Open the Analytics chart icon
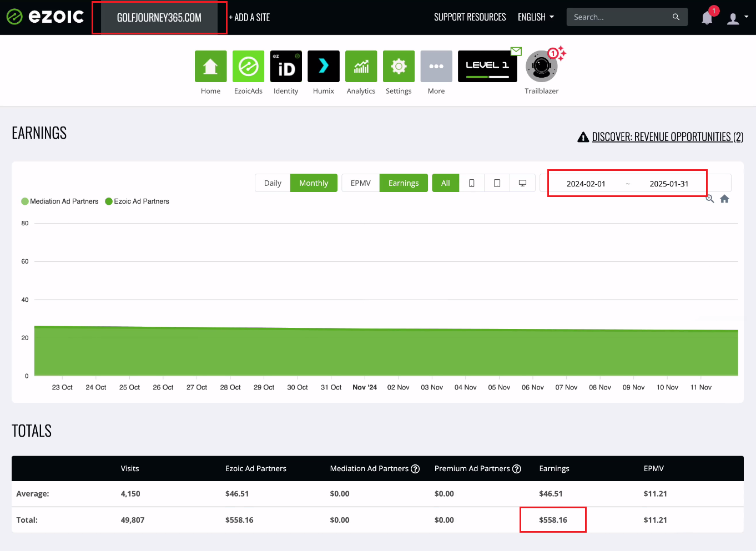Image resolution: width=756 pixels, height=551 pixels. 361,67
